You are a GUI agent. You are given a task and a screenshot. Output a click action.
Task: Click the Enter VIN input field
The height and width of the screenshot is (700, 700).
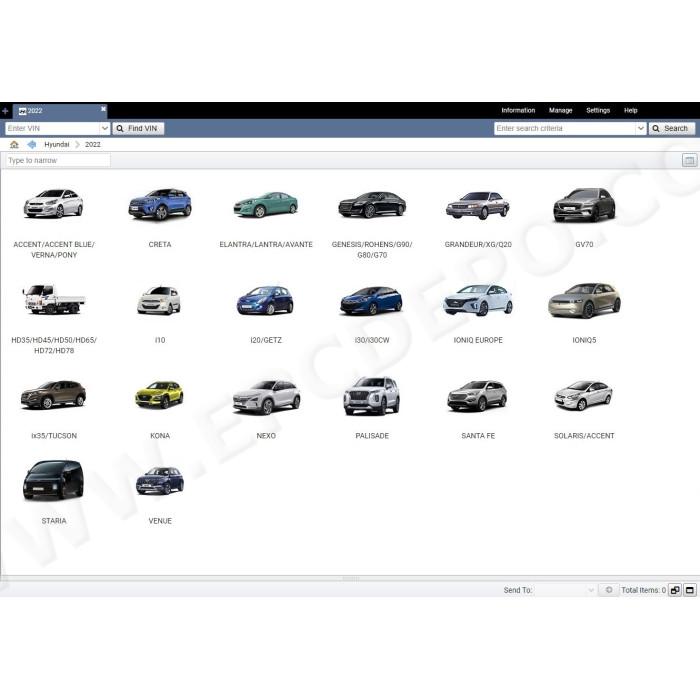click(x=52, y=129)
